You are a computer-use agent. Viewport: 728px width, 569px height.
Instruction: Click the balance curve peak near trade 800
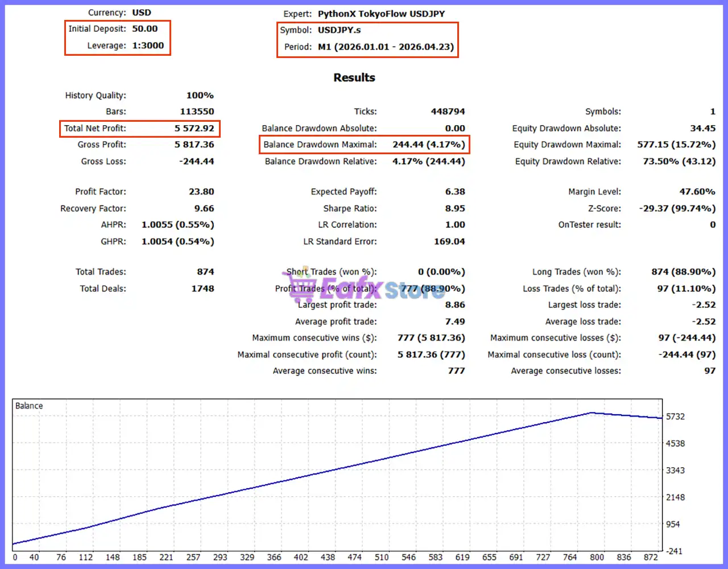pyautogui.click(x=591, y=413)
